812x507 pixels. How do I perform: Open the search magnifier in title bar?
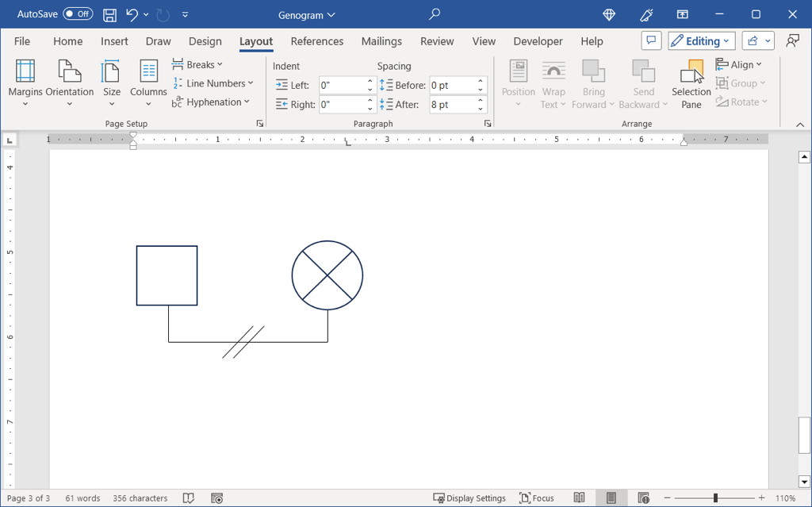pos(435,14)
